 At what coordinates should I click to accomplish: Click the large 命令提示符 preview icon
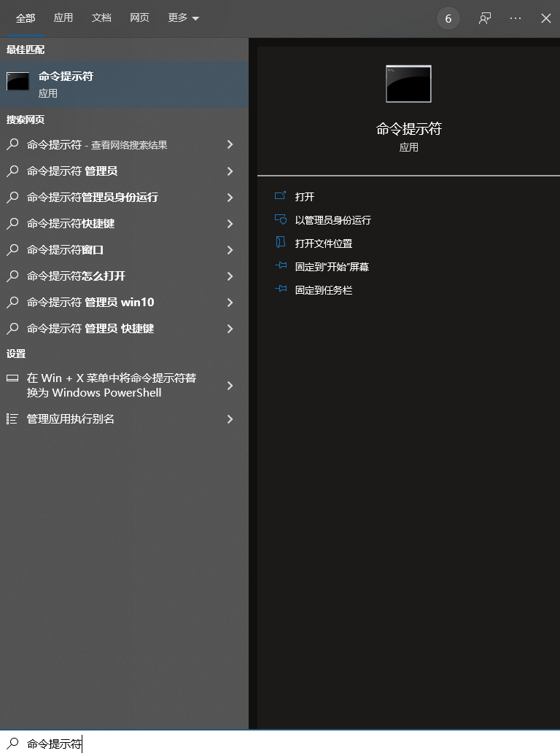pos(408,84)
